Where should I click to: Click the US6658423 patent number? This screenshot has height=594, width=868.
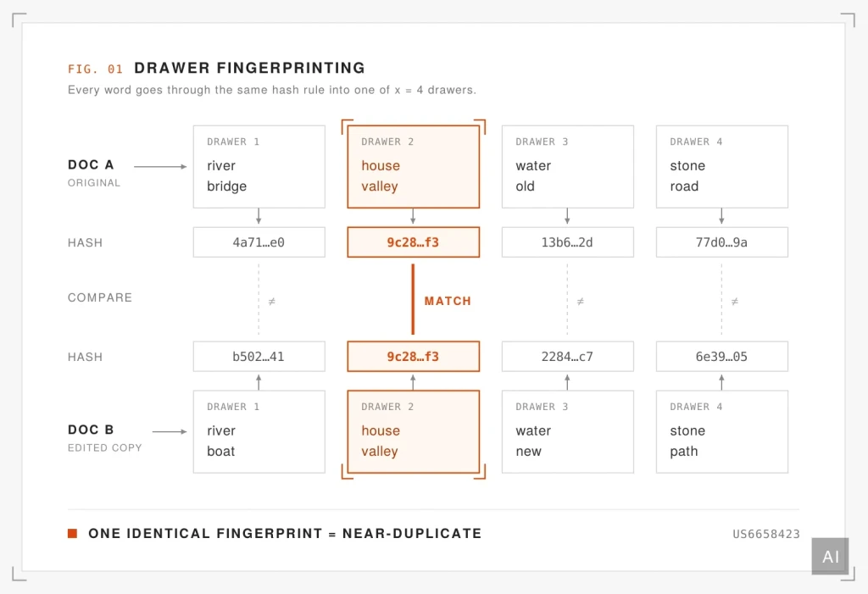(766, 534)
